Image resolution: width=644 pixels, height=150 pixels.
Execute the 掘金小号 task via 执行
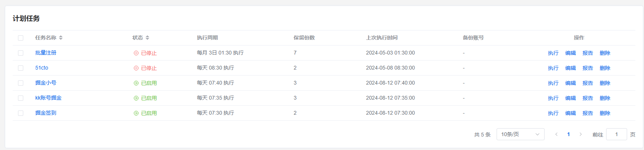pos(553,83)
